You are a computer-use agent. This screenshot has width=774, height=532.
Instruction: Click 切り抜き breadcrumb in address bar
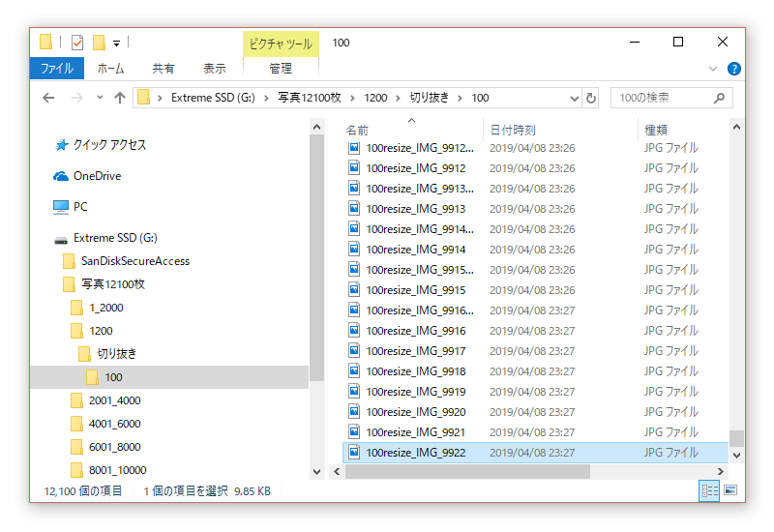coord(429,98)
